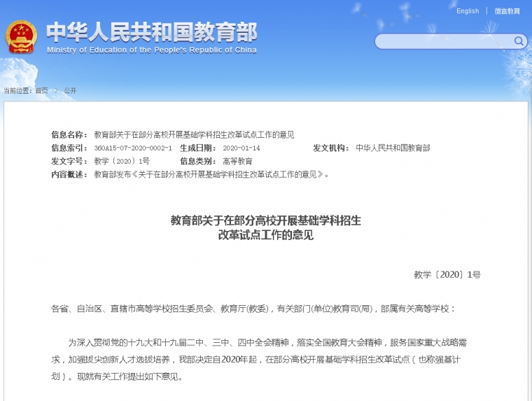Click heading line 改革试点工作的意见

(266, 234)
